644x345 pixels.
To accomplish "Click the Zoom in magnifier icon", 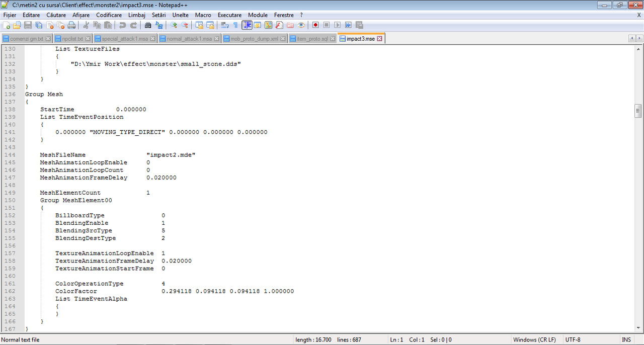I will pos(174,25).
